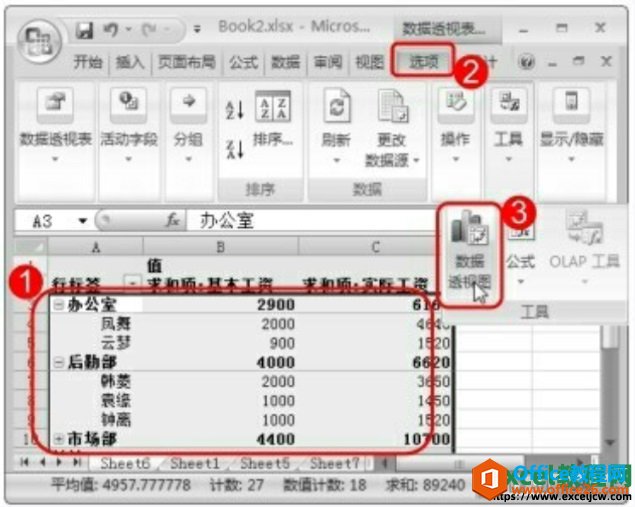Open the Name Box dropdown arrow
This screenshot has width=635, height=507.
pos(83,221)
